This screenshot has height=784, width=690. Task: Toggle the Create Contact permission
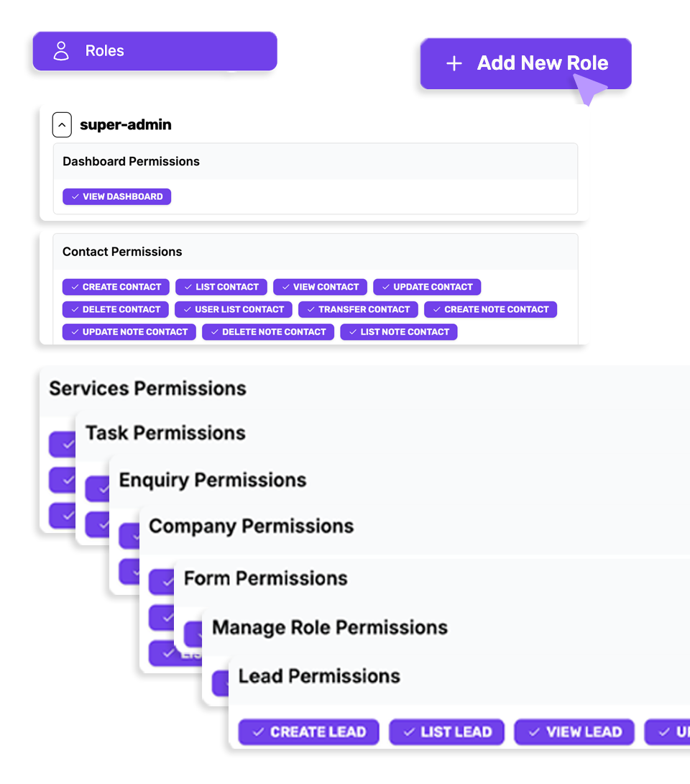pyautogui.click(x=116, y=287)
